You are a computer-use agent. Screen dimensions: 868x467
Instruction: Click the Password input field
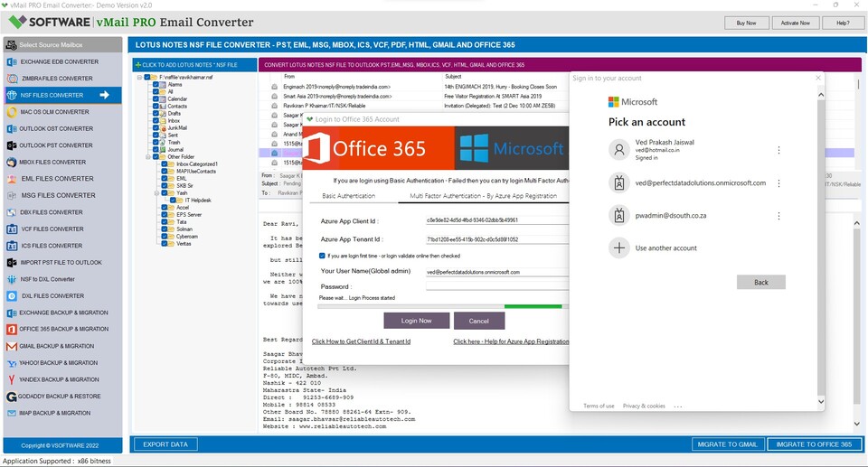click(x=497, y=286)
